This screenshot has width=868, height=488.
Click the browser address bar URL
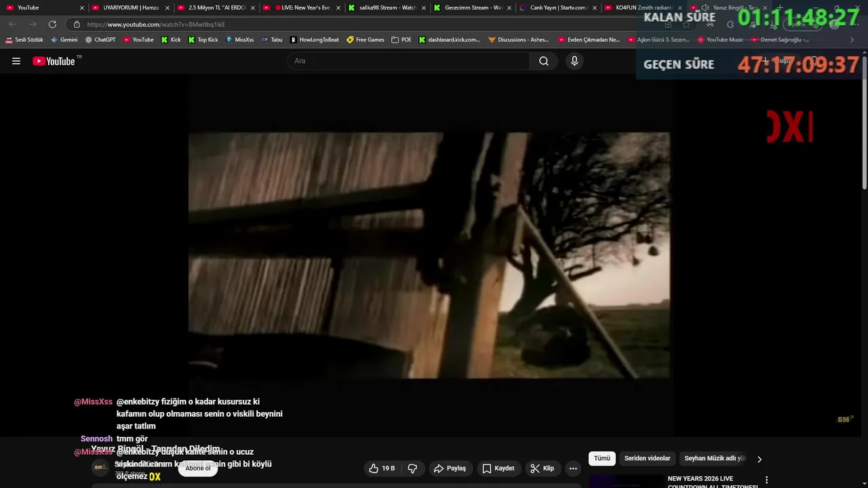click(x=156, y=24)
